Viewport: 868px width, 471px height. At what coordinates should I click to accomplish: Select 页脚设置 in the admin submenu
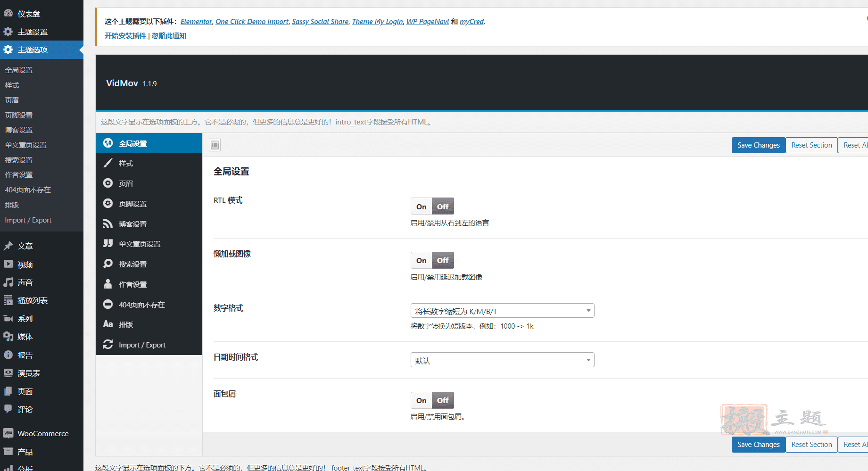coord(19,115)
